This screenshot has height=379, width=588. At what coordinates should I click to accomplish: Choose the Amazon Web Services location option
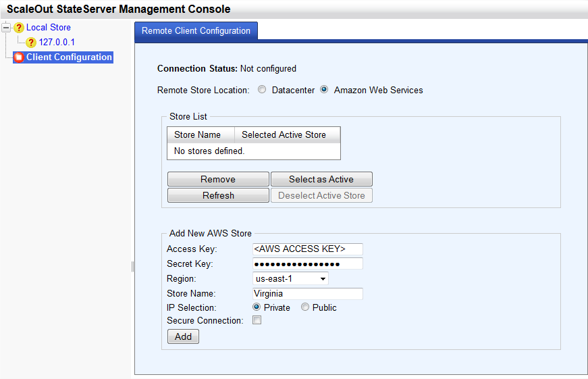tap(324, 90)
